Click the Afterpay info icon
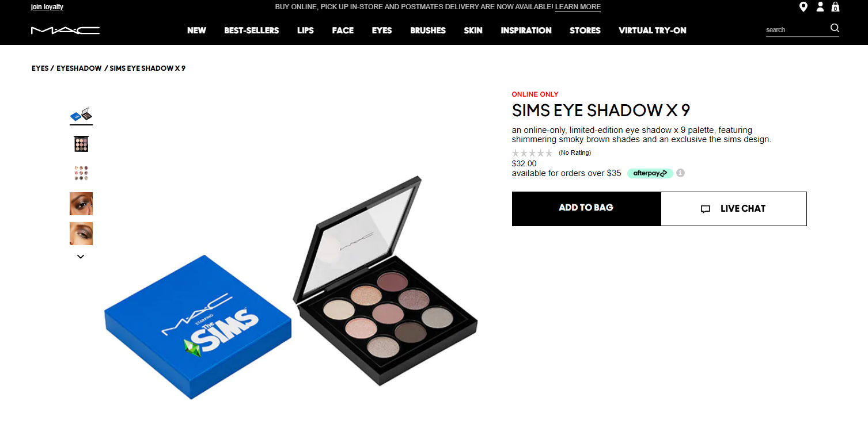The image size is (868, 439). pos(680,173)
